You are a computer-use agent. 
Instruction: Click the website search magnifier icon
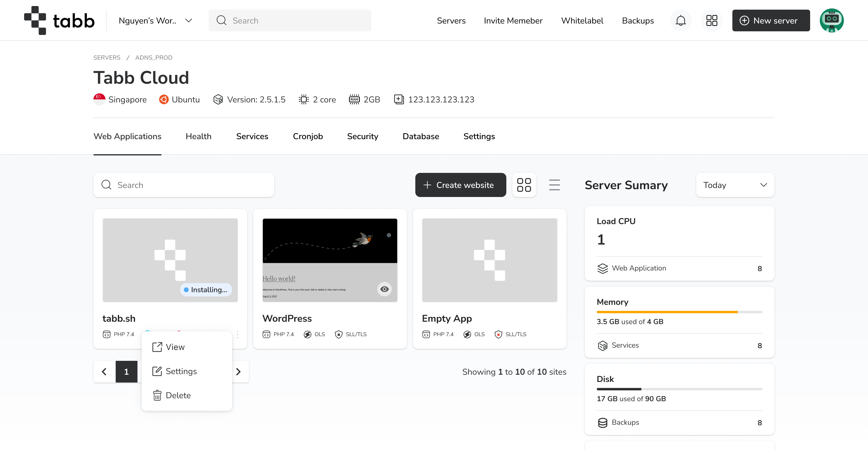[106, 185]
